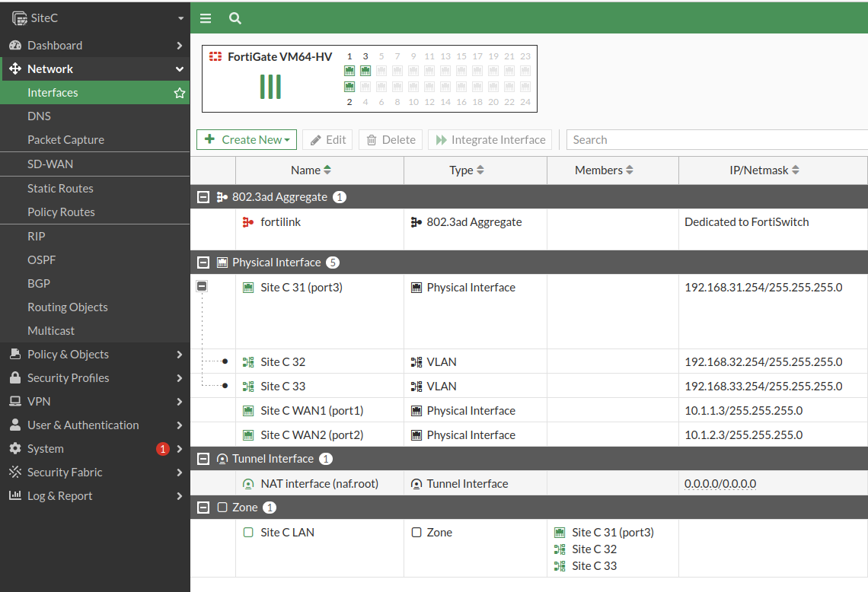Click Site C 31 member icon in Zone row
868x592 pixels.
click(x=560, y=533)
